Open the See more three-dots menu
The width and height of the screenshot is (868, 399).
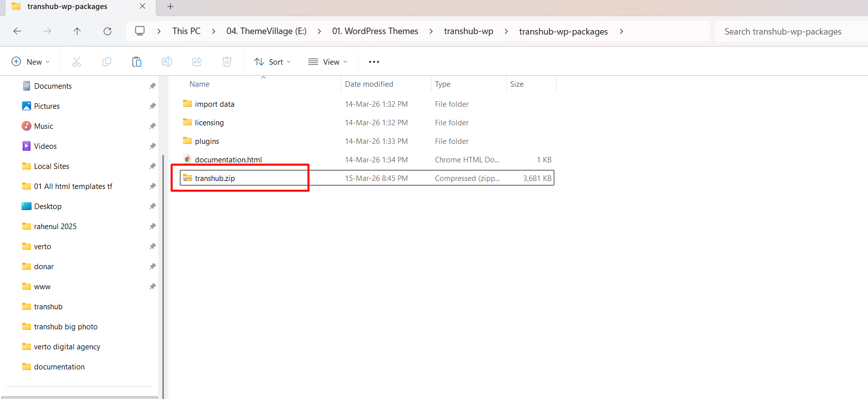(x=374, y=62)
